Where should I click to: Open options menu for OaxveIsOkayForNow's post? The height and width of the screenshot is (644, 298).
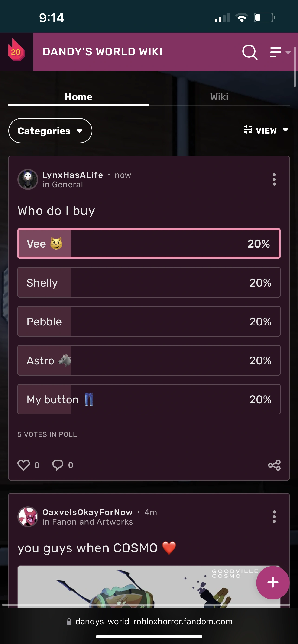click(274, 517)
